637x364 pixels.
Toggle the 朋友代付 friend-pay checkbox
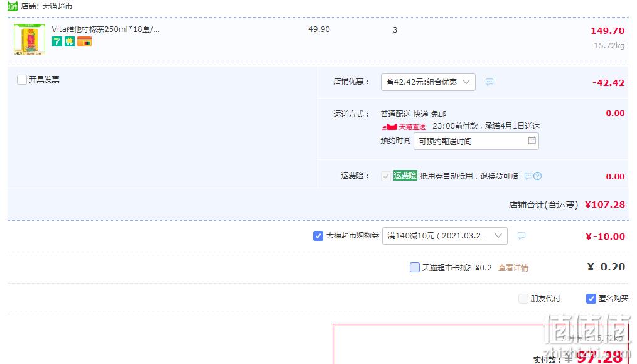pyautogui.click(x=523, y=299)
